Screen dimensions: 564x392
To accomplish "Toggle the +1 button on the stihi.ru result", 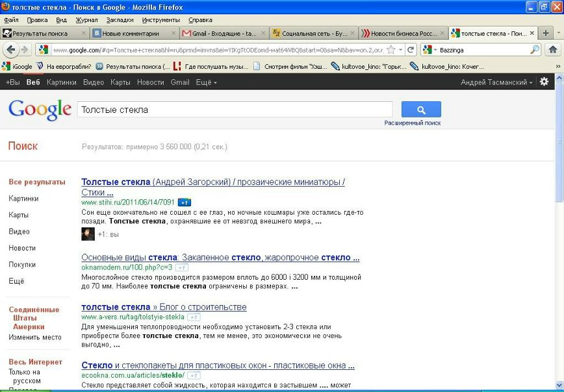I will (184, 202).
